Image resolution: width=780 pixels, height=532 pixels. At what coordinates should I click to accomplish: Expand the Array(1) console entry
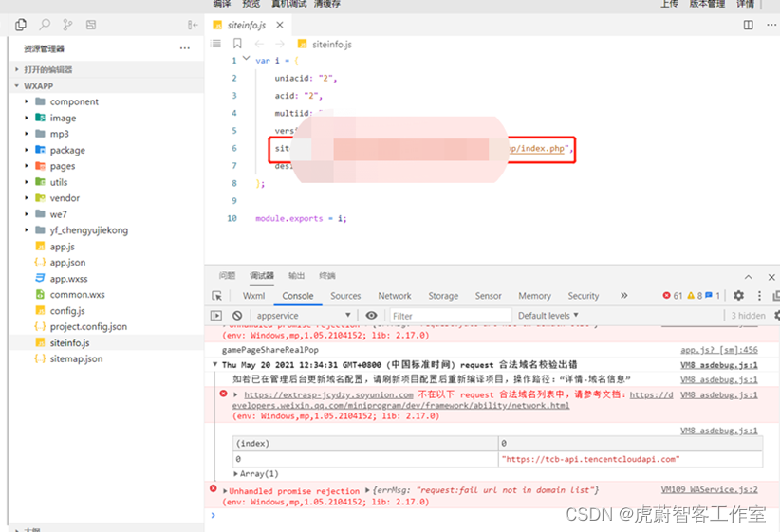[x=235, y=474]
